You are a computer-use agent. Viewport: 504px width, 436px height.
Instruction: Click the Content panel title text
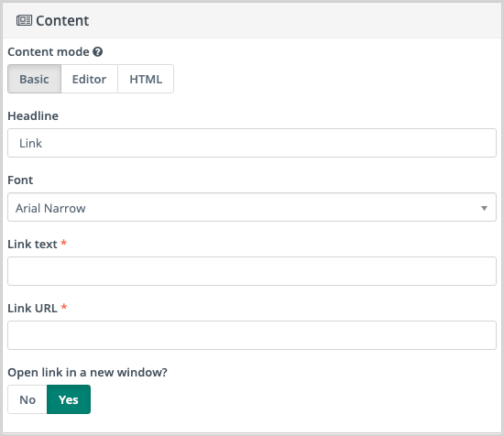click(62, 21)
